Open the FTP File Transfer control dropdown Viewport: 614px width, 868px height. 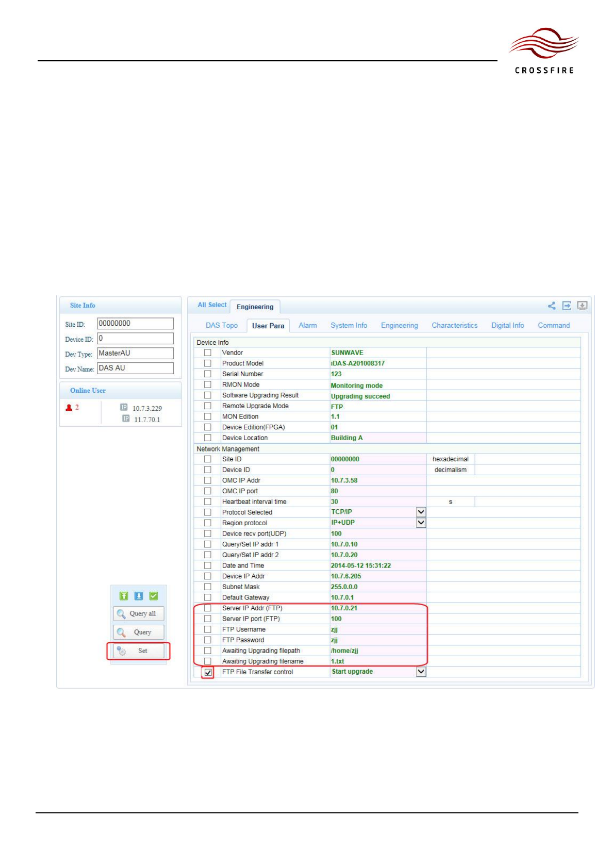421,672
